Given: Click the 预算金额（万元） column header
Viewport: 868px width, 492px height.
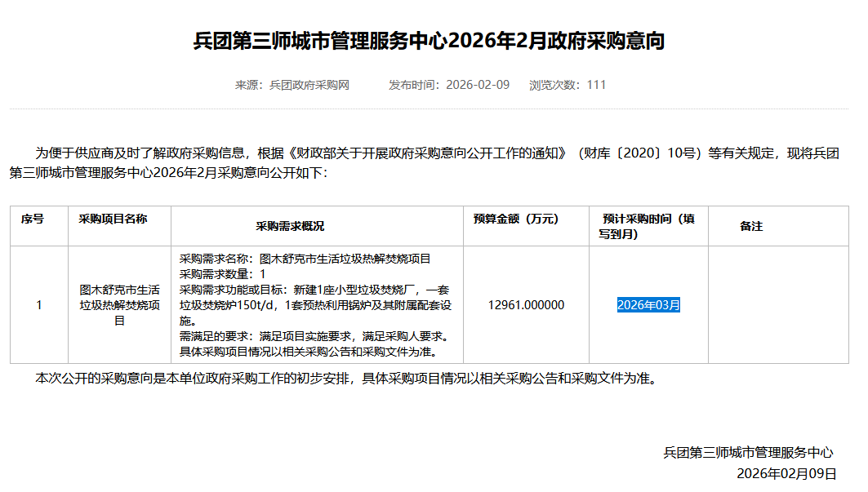Looking at the screenshot, I should tap(515, 219).
